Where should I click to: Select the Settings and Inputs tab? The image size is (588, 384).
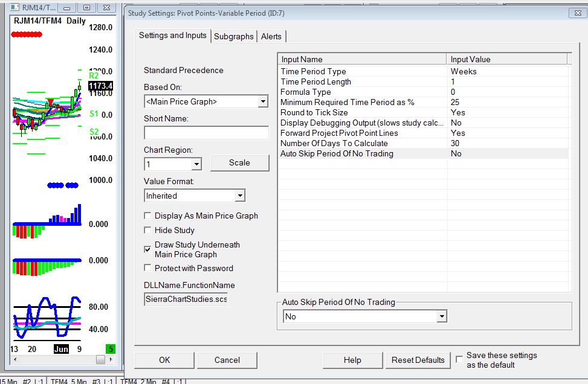point(172,35)
